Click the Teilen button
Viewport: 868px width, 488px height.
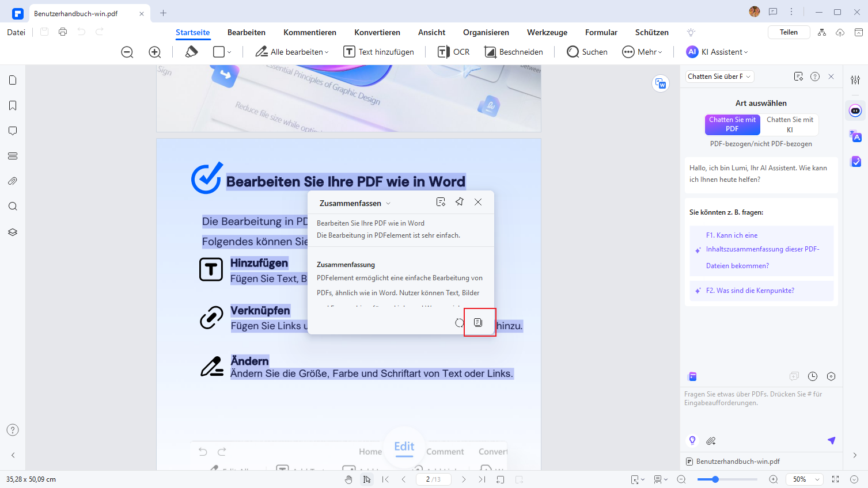[x=789, y=32]
